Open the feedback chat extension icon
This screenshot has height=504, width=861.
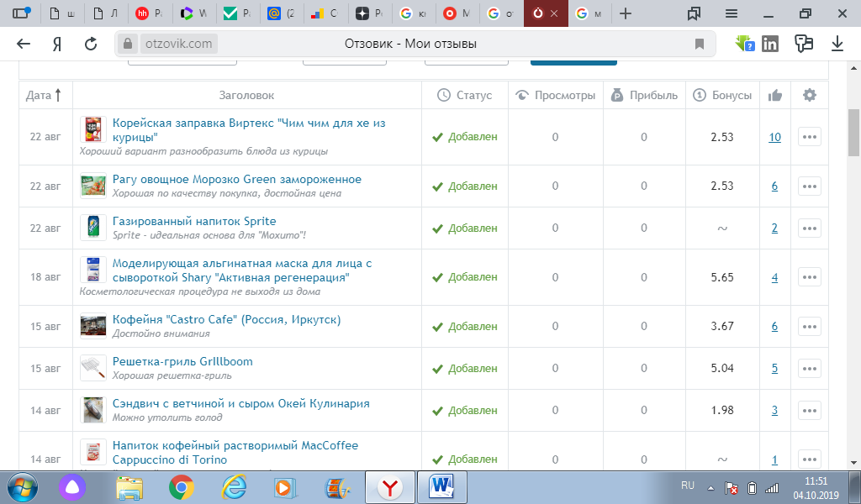pos(803,44)
